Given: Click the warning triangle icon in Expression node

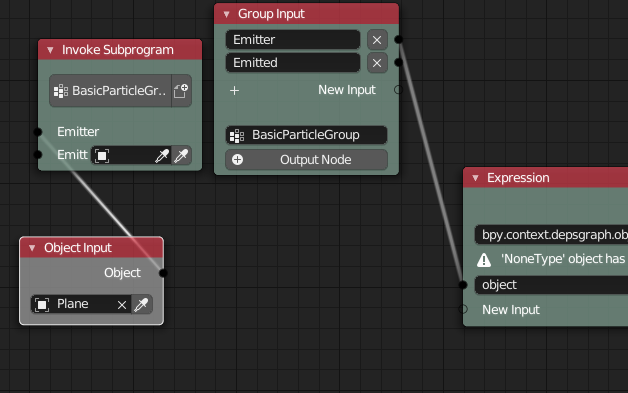Looking at the screenshot, I should click(484, 260).
